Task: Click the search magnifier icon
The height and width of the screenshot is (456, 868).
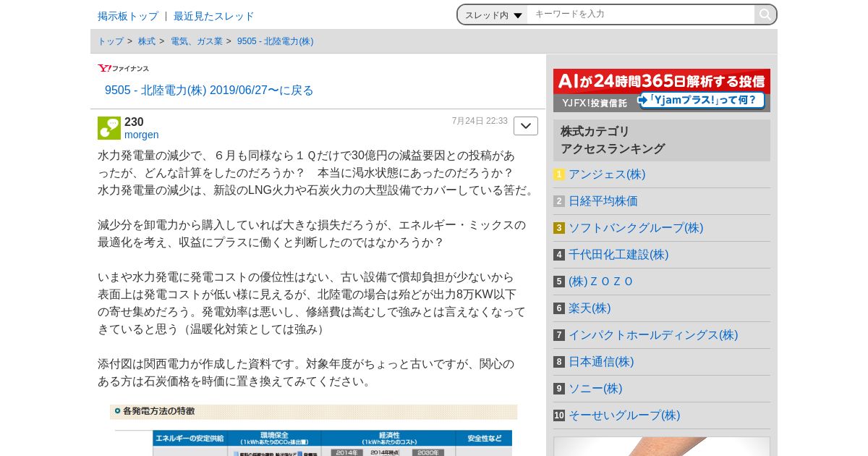Action: point(765,14)
